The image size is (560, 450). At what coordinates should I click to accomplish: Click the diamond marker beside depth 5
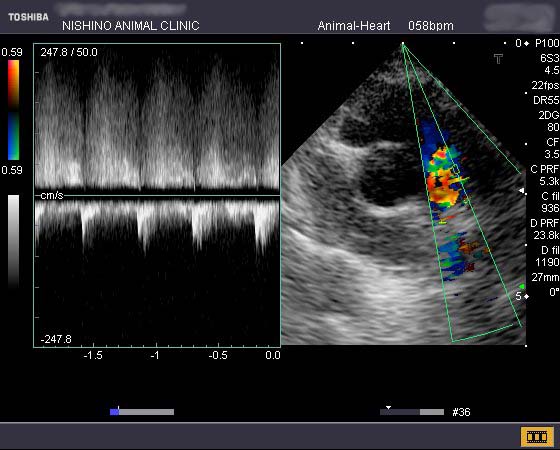click(526, 296)
